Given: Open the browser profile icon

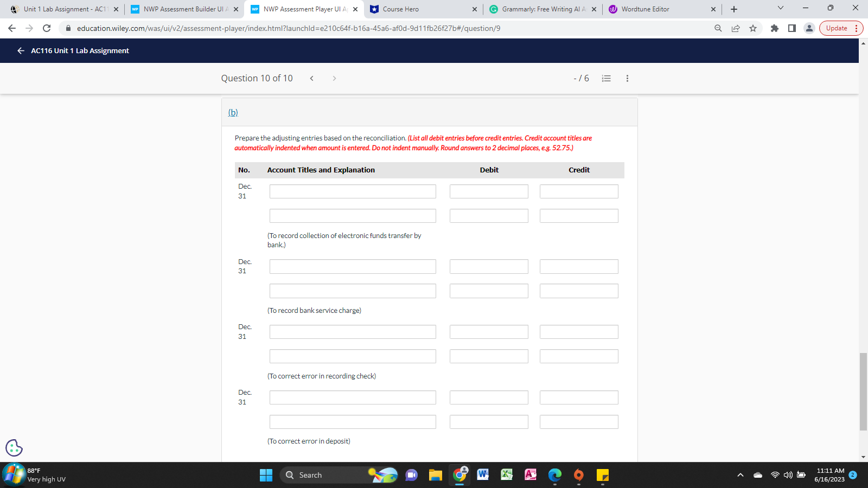Looking at the screenshot, I should pos(809,28).
